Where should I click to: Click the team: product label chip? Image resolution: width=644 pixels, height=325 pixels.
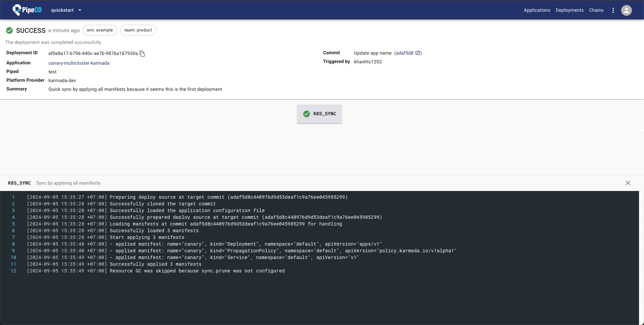[138, 30]
